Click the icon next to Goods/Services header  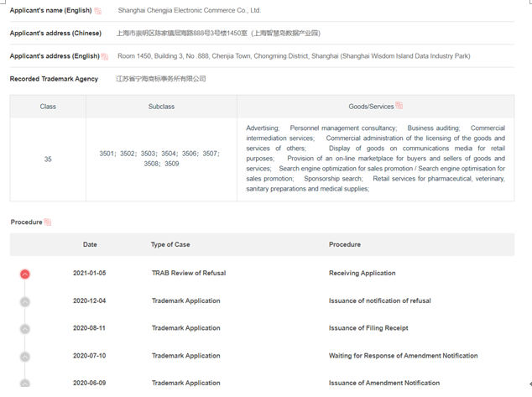coord(399,106)
